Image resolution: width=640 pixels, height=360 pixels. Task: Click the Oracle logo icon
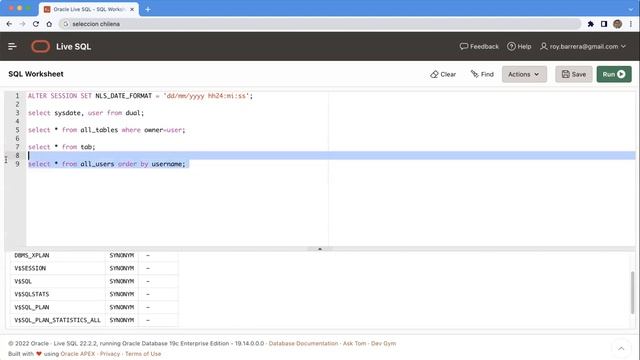40,47
